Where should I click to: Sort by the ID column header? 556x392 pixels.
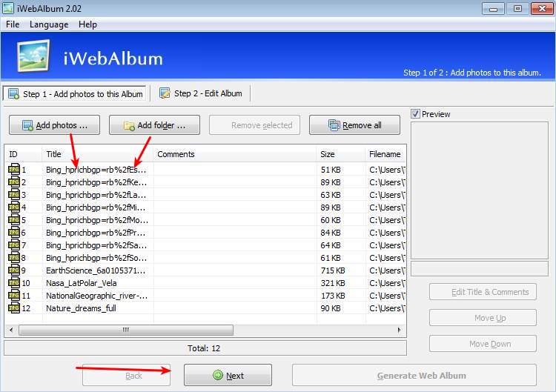(x=24, y=154)
